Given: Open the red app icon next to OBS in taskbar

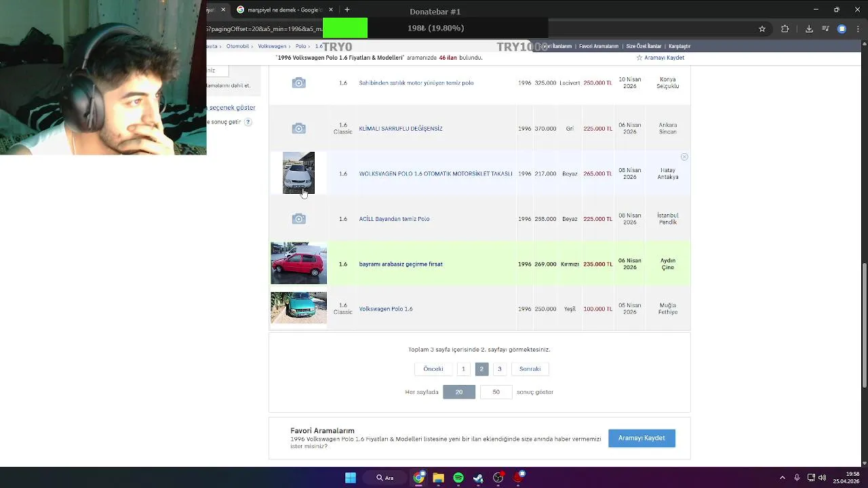Looking at the screenshot, I should coord(519,478).
